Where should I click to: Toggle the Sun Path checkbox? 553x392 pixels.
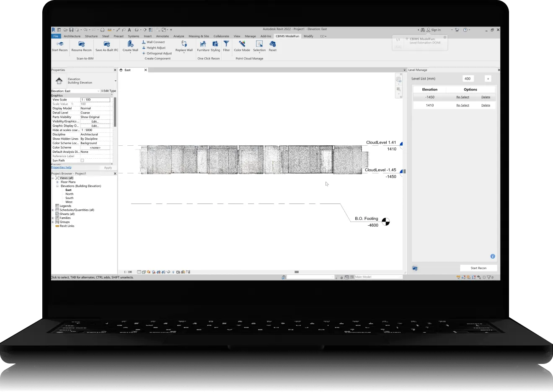point(82,160)
